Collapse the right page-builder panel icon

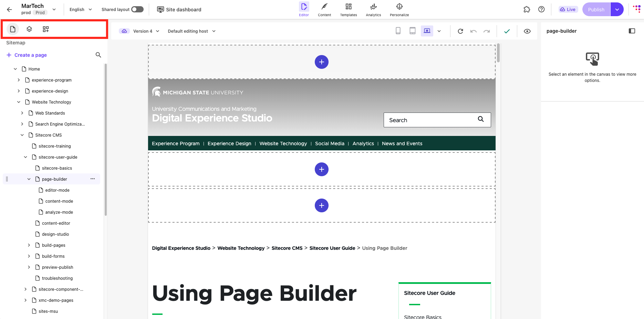632,31
